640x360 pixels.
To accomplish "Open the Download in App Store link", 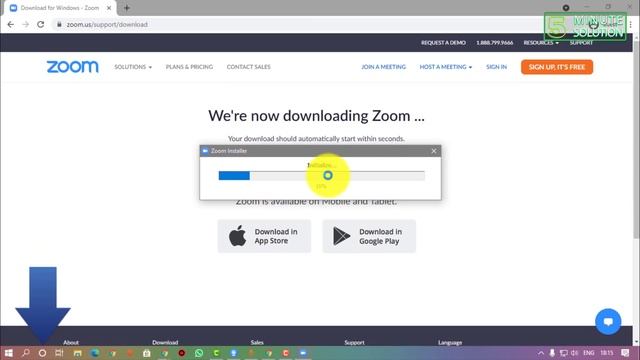I will click(264, 236).
